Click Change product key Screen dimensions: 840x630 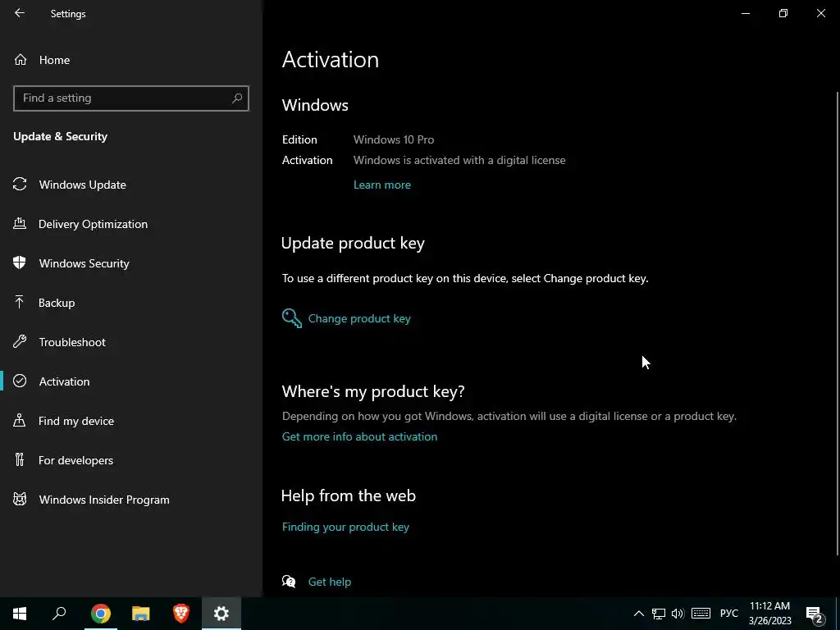(359, 318)
